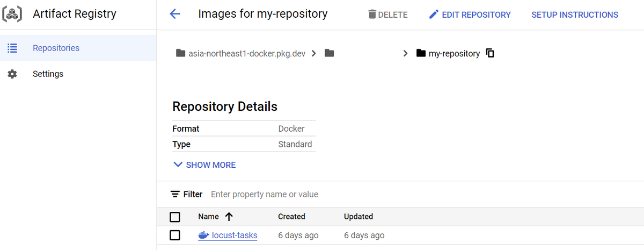Click the 'Format' label in details
Screen dimensions: 644x250
pos(186,128)
